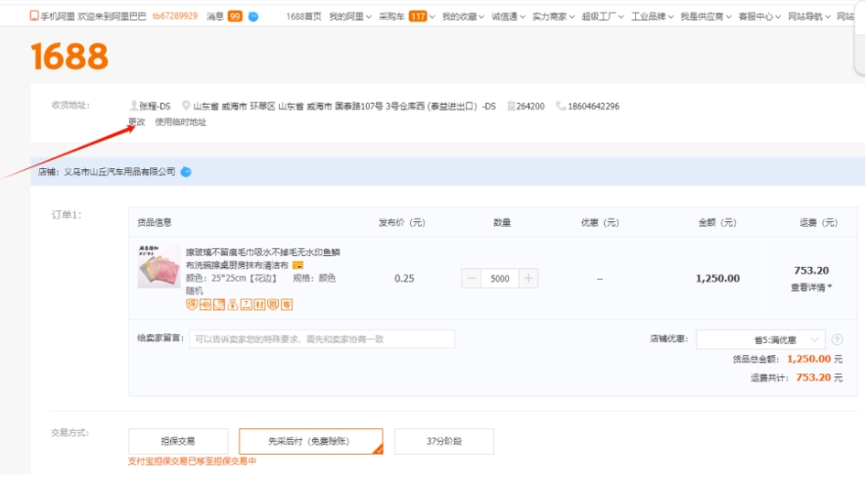Click the 货品信息 column header

155,222
